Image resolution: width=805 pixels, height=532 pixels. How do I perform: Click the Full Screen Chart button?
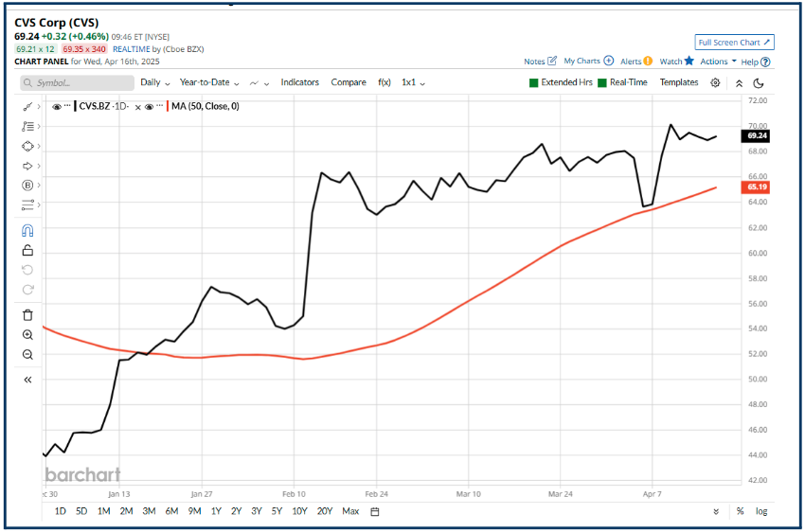click(x=735, y=43)
